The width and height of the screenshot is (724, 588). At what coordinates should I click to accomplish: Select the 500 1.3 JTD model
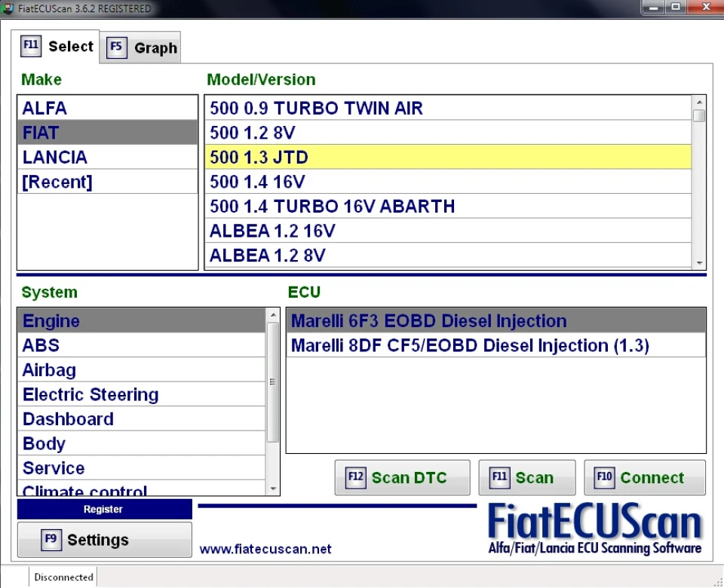(x=448, y=157)
